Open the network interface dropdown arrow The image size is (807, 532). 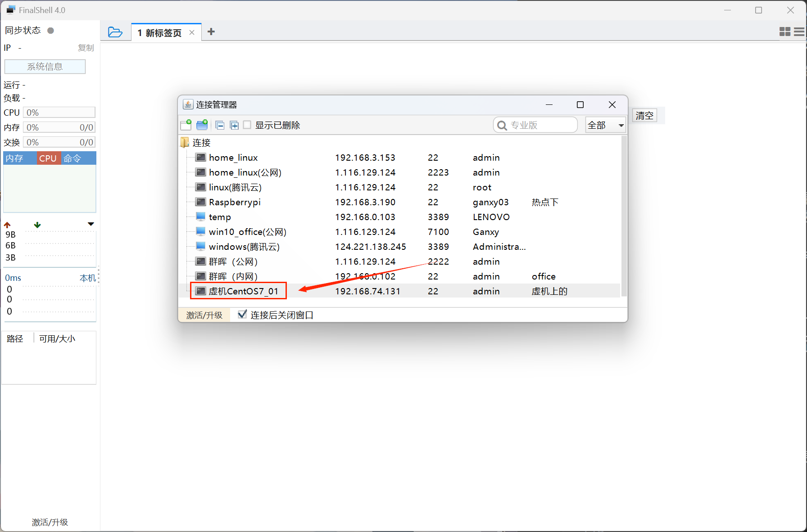[91, 224]
